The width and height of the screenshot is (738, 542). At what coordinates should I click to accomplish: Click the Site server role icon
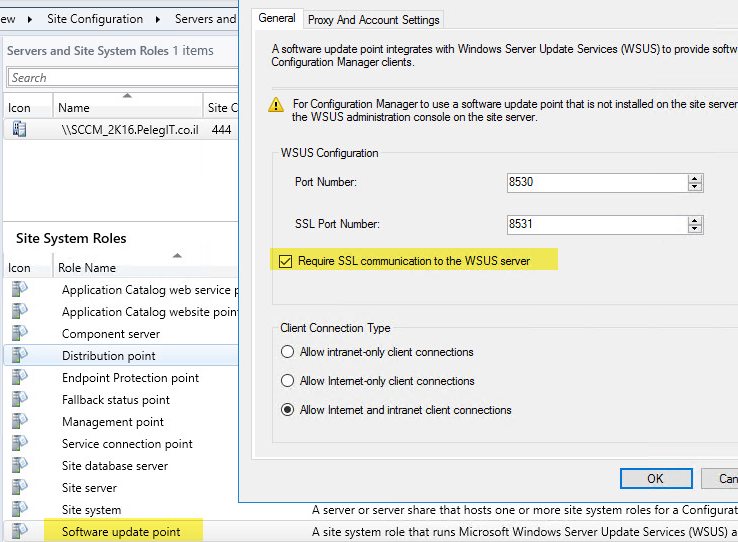click(x=19, y=487)
